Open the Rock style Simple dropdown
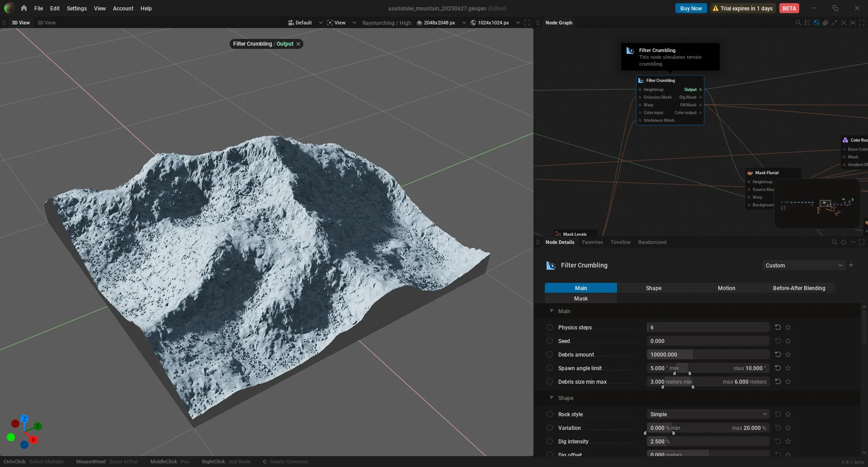The width and height of the screenshot is (868, 467). [708, 414]
